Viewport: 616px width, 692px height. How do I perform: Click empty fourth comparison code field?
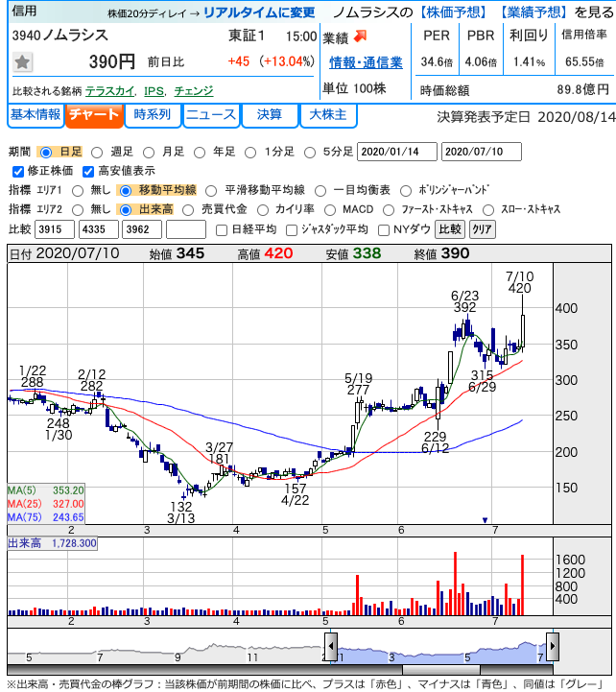[x=186, y=229]
